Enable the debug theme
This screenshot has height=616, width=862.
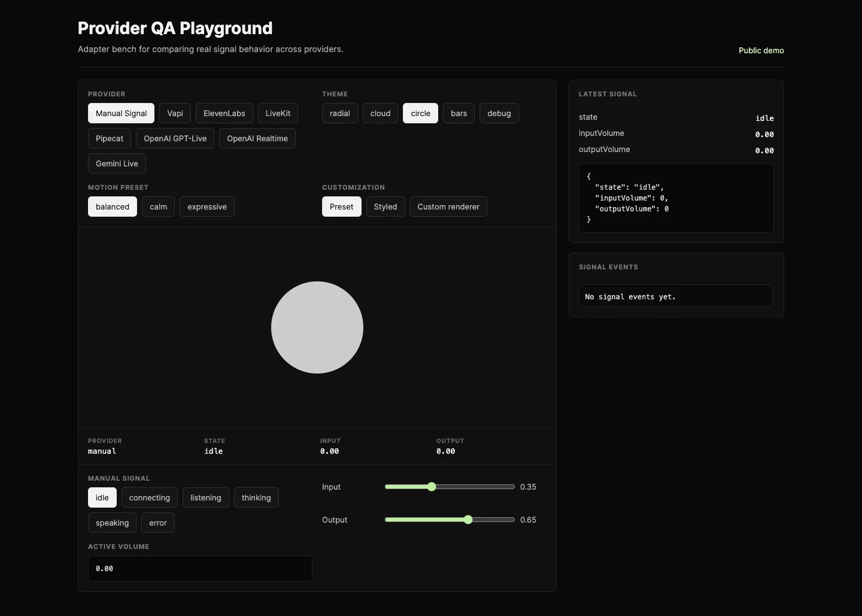tap(499, 113)
